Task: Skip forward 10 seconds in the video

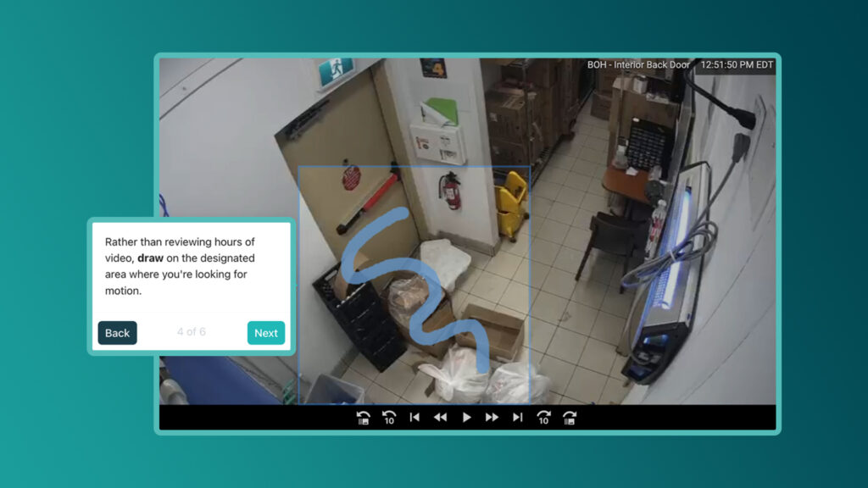Action: tap(543, 417)
